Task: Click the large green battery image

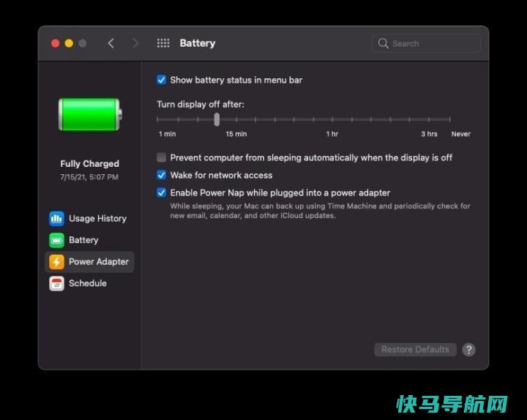Action: 90,114
